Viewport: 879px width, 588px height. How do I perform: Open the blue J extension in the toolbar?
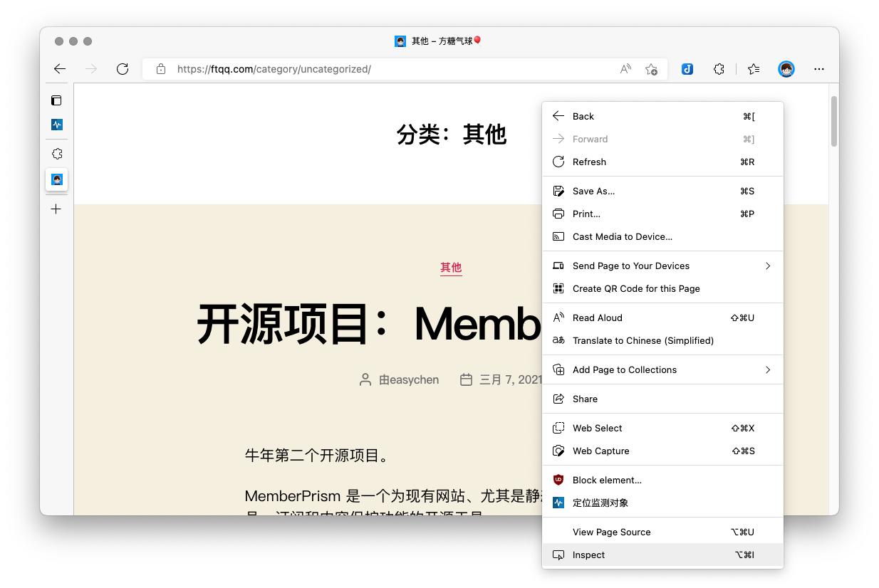click(x=686, y=69)
